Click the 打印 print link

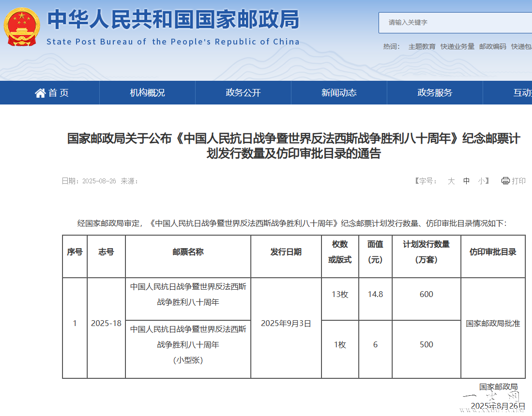[x=518, y=181]
